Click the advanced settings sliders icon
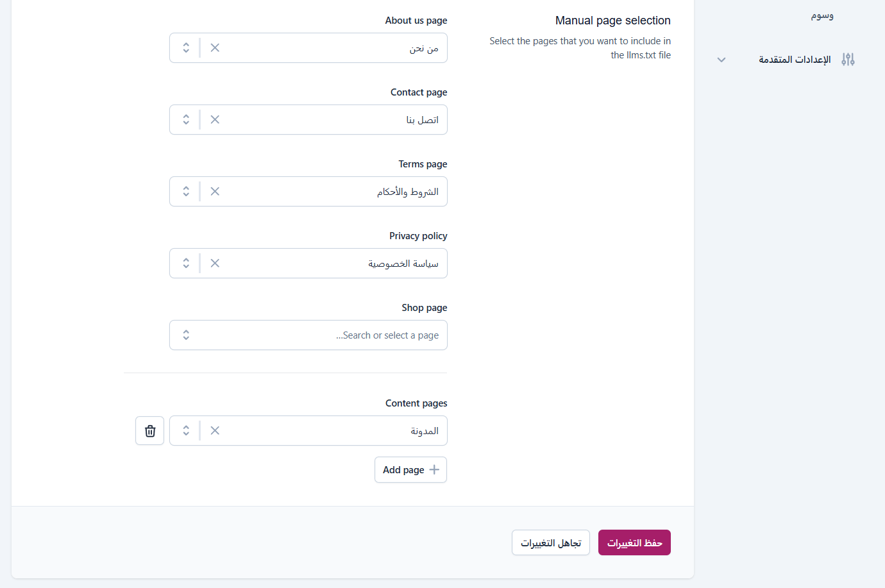 pyautogui.click(x=848, y=60)
